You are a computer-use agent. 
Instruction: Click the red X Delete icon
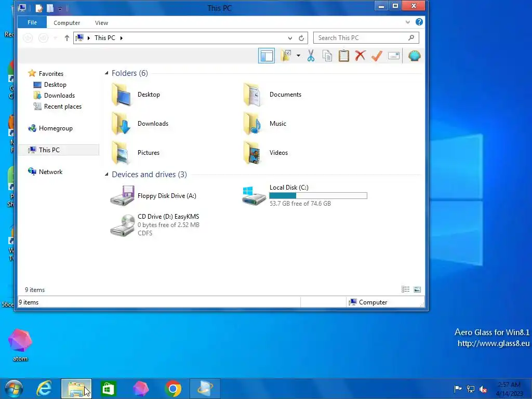(x=360, y=56)
